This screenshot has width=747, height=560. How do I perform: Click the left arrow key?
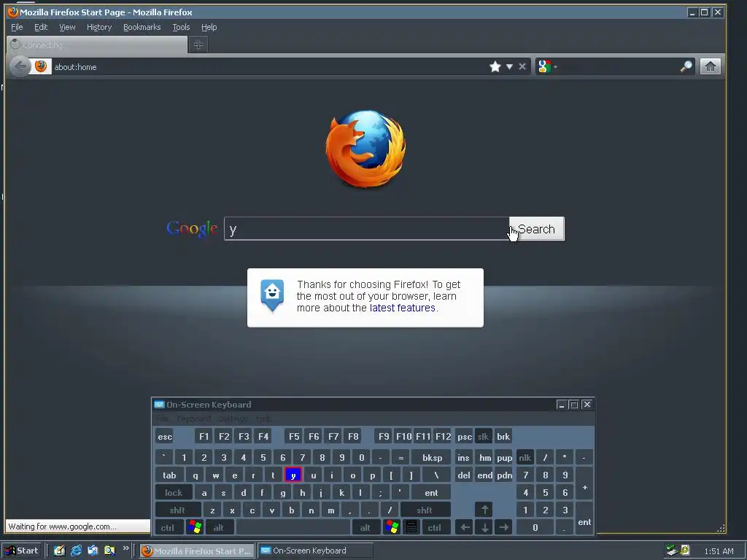(x=465, y=528)
